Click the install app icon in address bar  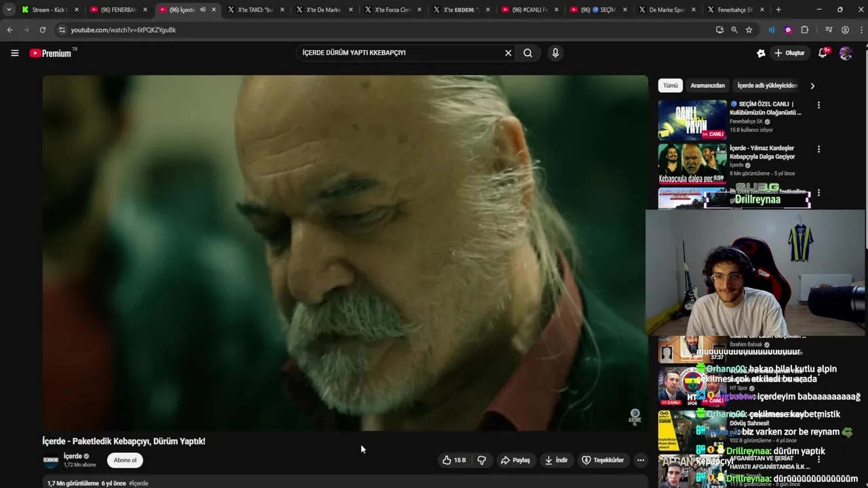719,30
